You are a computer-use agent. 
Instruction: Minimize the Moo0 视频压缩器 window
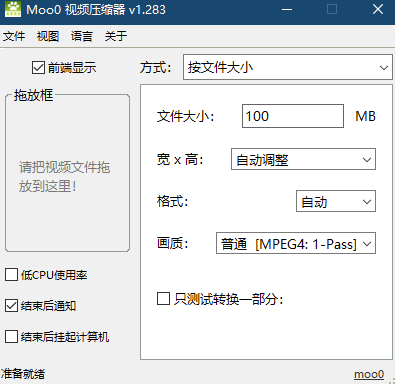[x=287, y=9]
